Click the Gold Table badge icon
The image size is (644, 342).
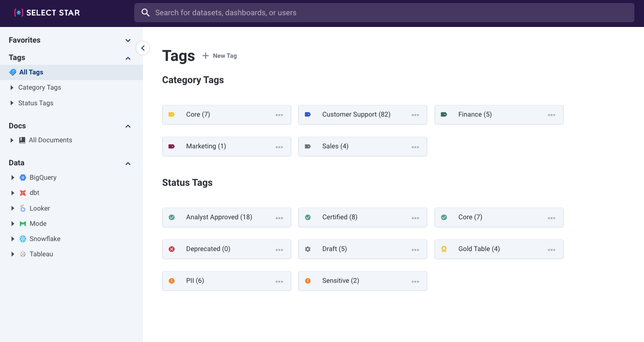pyautogui.click(x=444, y=249)
